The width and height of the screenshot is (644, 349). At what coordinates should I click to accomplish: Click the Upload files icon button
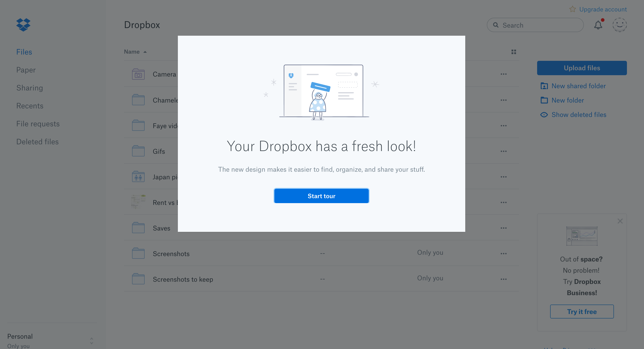[582, 68]
